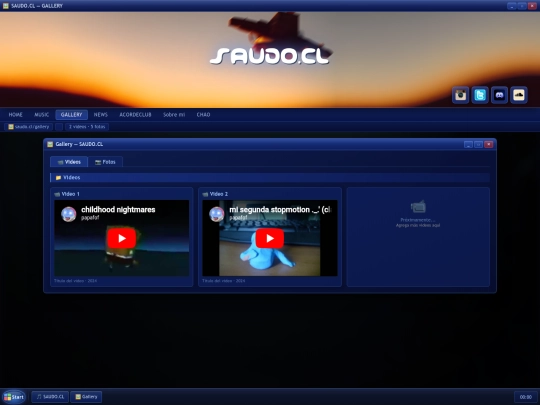Click the CHAO nav item
The height and width of the screenshot is (405, 540).
(203, 115)
